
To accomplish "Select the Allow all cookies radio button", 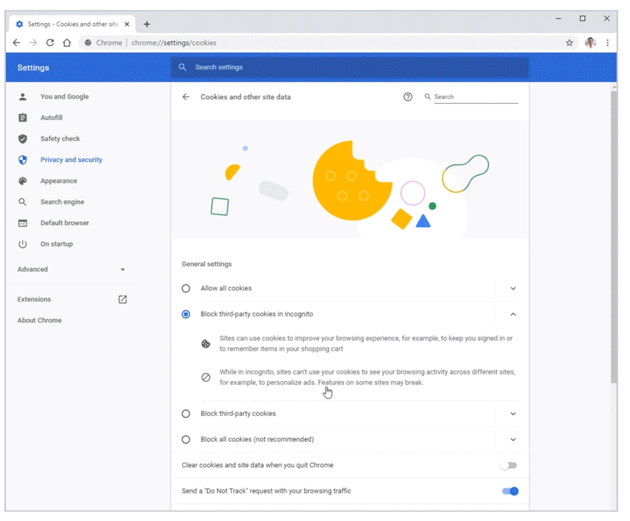I will 186,288.
